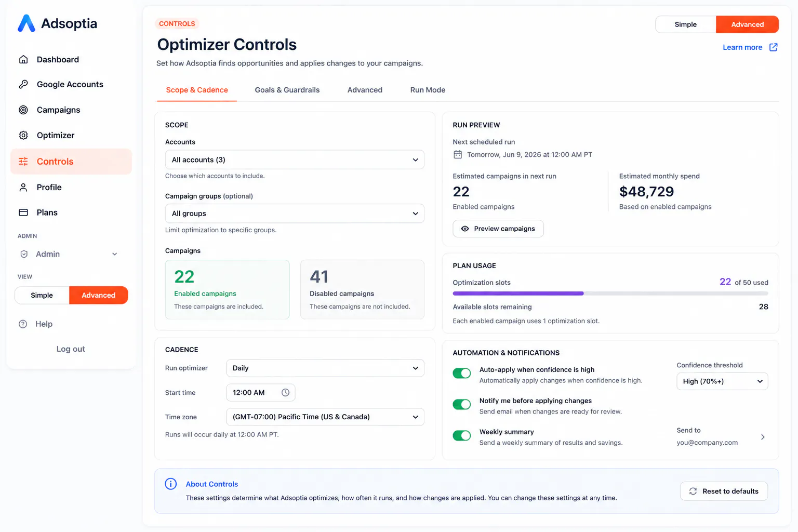Click the calendar icon by next scheduled run
Viewport: 798px width, 532px height.
tap(458, 154)
